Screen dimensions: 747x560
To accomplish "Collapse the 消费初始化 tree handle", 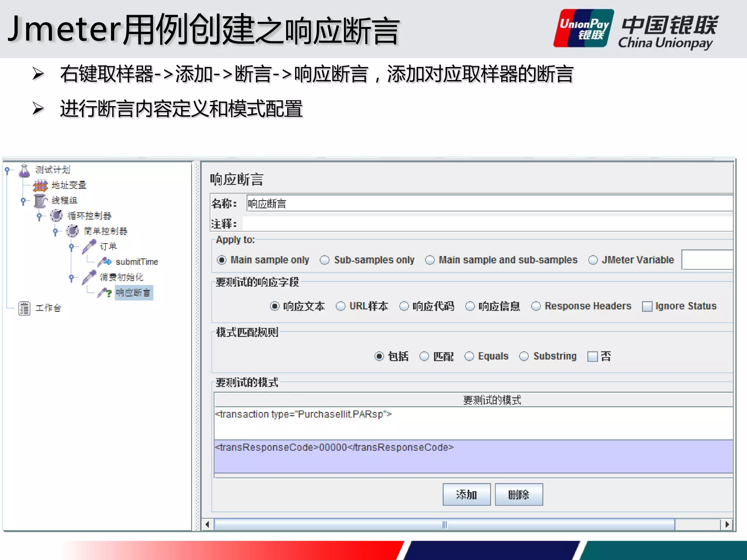I will 71,277.
